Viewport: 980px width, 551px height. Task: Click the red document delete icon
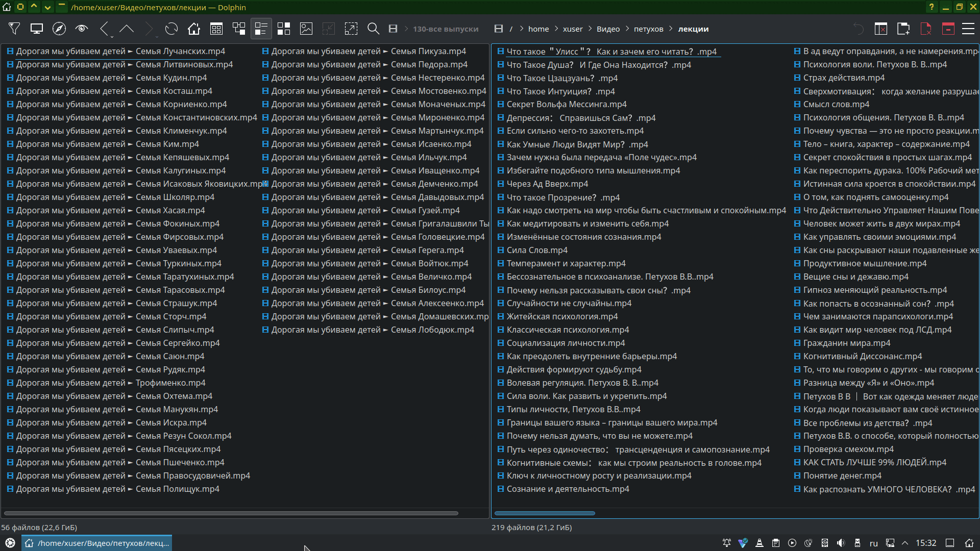926,29
